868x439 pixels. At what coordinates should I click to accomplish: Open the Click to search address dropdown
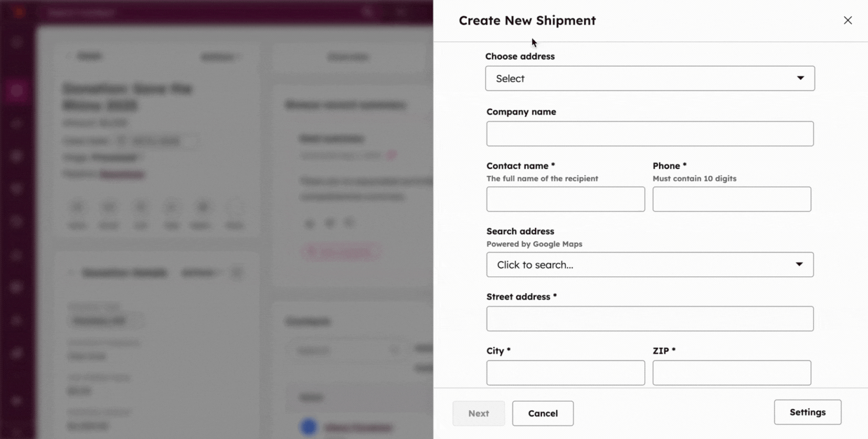pyautogui.click(x=649, y=265)
